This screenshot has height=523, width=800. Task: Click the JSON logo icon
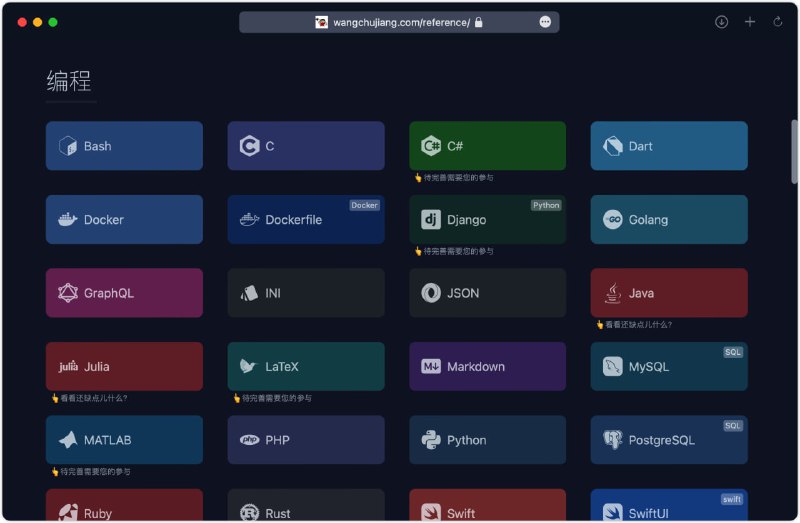pyautogui.click(x=431, y=293)
